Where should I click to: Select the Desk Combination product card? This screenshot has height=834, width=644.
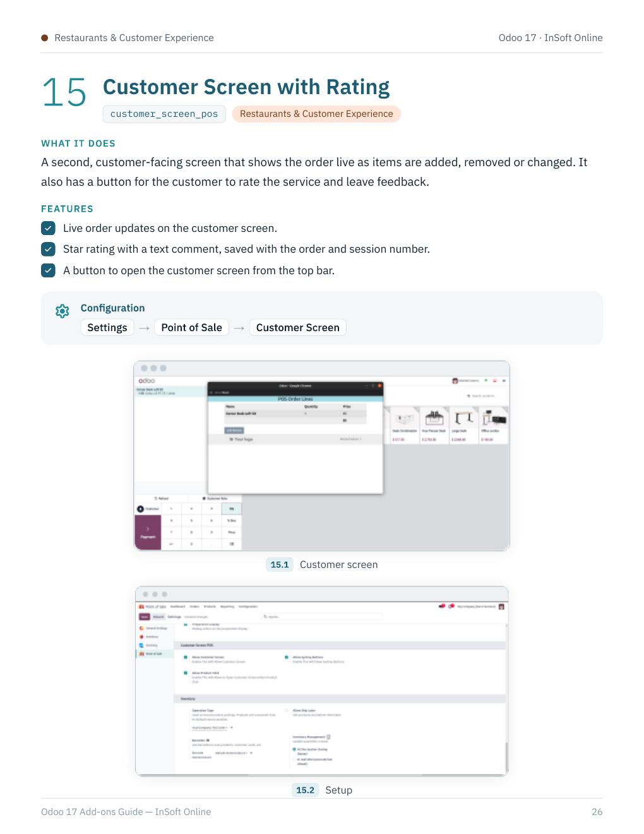pos(405,425)
